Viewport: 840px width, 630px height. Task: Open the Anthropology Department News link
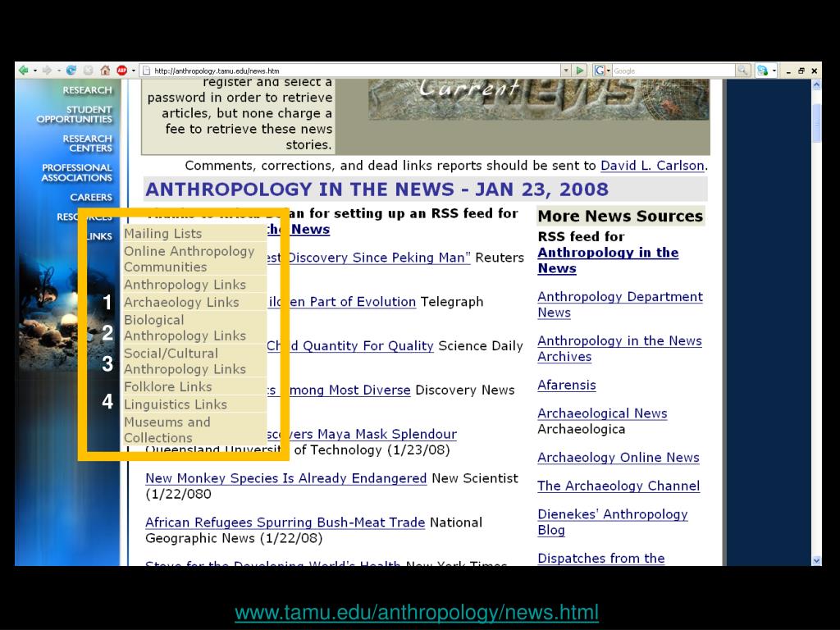620,304
